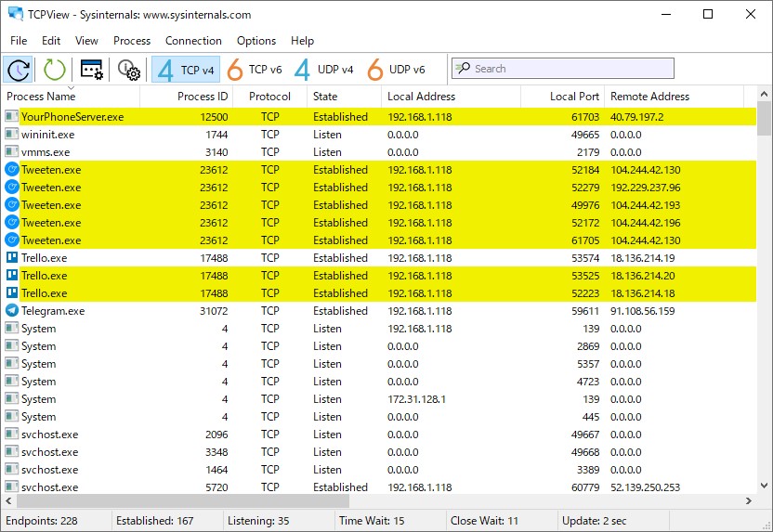This screenshot has width=773, height=532.
Task: Click the YourPhoneServer.exe process icon
Action: pyautogui.click(x=11, y=117)
